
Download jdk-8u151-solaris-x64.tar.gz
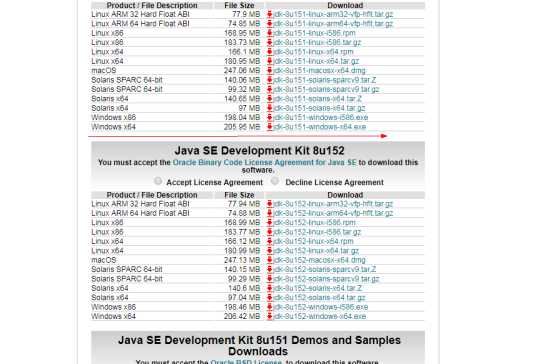[319, 108]
